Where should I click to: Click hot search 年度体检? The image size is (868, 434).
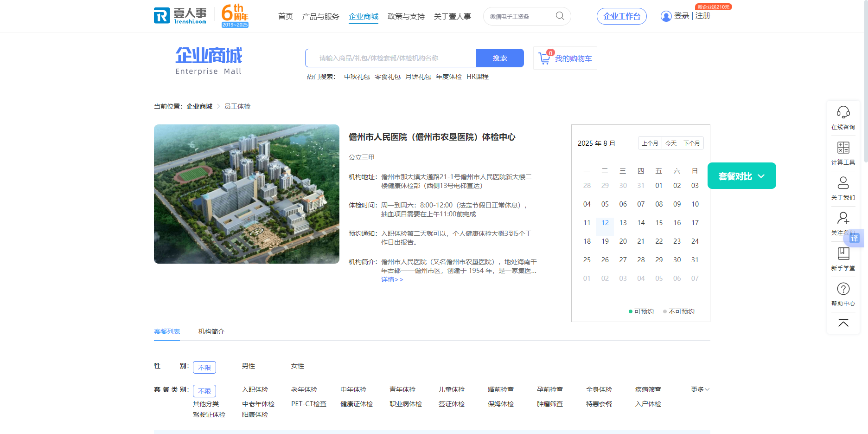click(x=449, y=77)
